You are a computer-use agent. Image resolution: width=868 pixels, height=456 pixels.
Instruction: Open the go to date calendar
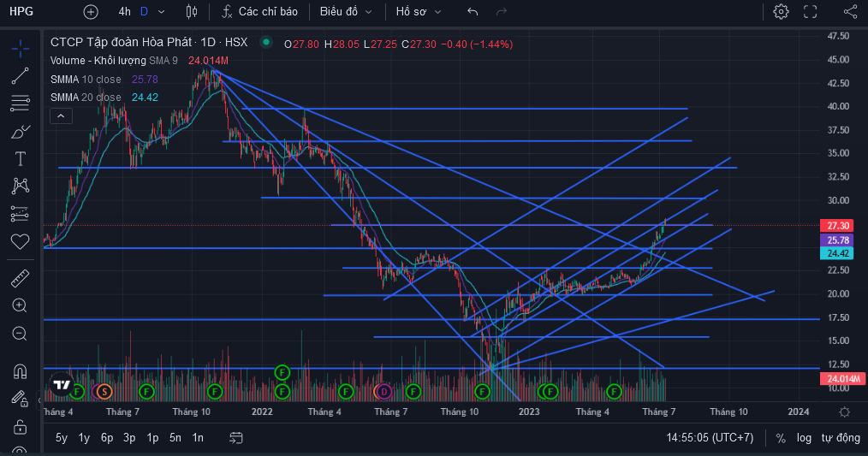pyautogui.click(x=235, y=438)
